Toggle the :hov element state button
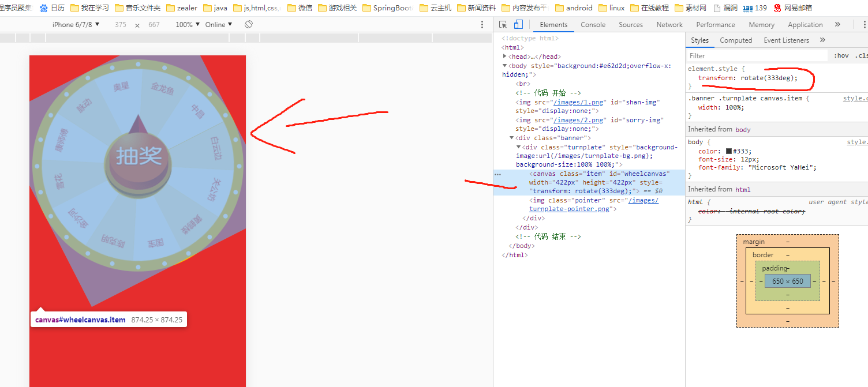The width and height of the screenshot is (868, 387). coord(841,56)
